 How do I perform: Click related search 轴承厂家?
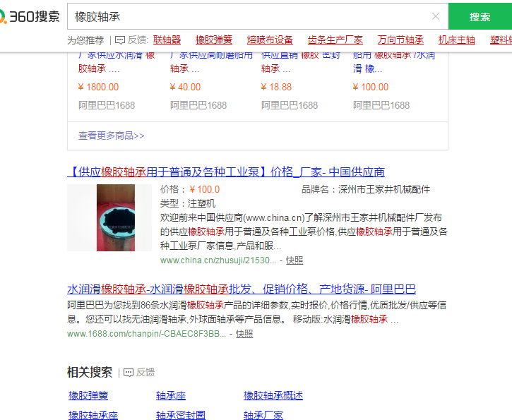[263, 415]
